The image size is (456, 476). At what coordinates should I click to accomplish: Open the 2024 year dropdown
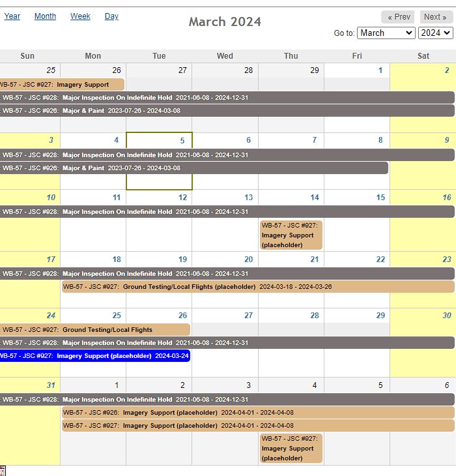(436, 33)
